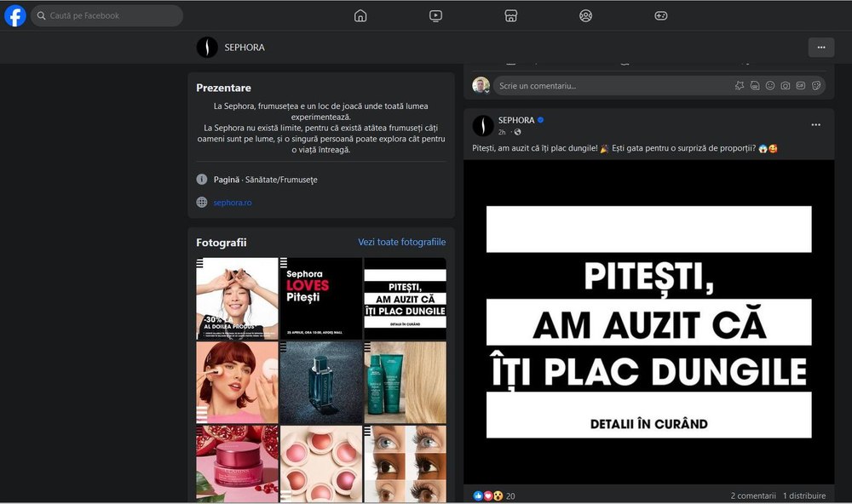Open the 2h post timestamp
Screen dimensions: 852x504
point(502,132)
